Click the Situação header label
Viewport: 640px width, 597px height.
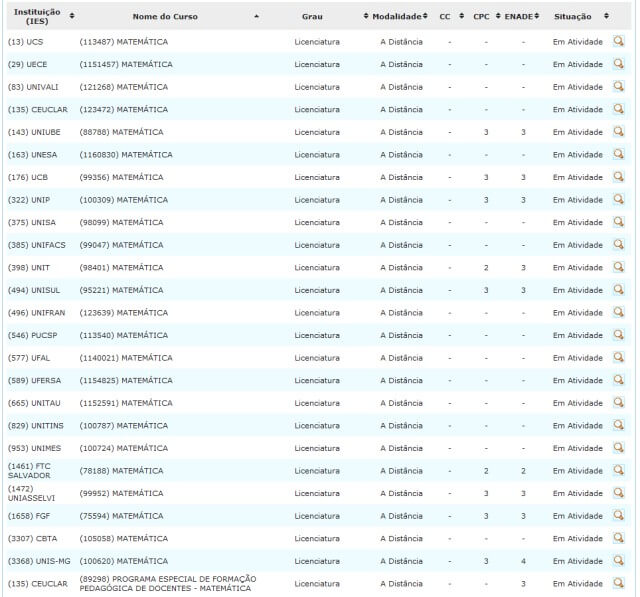572,17
